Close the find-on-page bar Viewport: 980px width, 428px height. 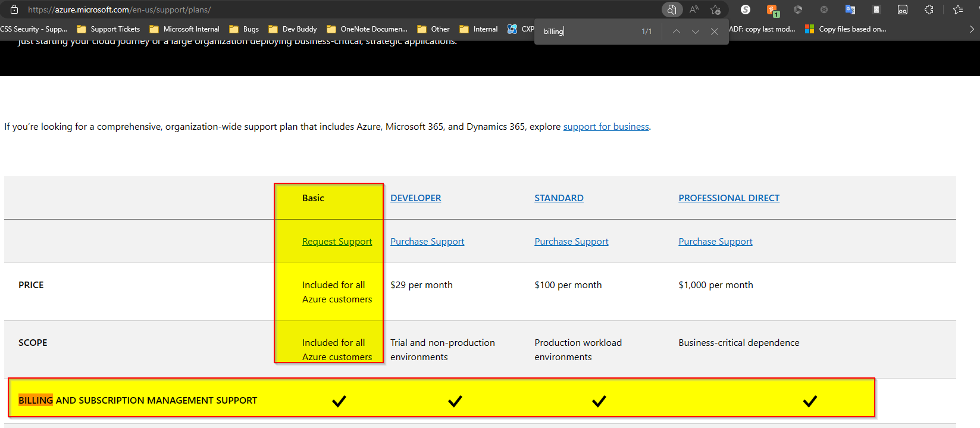[x=715, y=32]
